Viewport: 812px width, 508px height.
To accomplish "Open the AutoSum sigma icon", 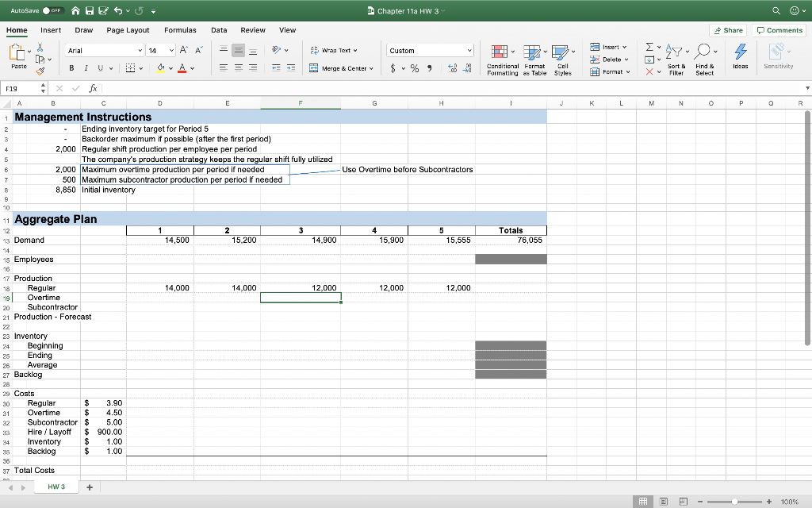I will 648,48.
